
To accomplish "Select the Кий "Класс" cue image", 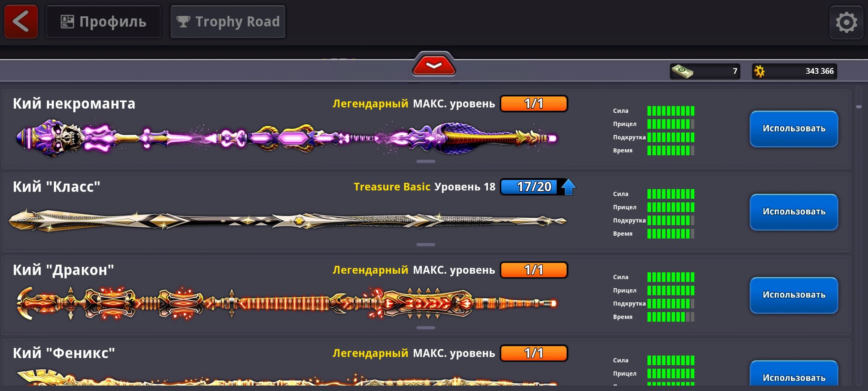I will click(288, 220).
